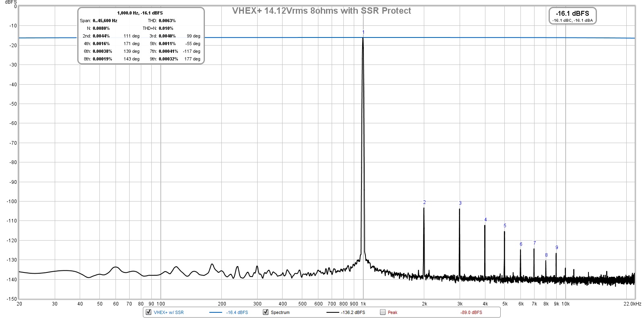Screen dimensions: 644x318
Task: Toggle the Spectrum trace checkbox
Action: 266,312
